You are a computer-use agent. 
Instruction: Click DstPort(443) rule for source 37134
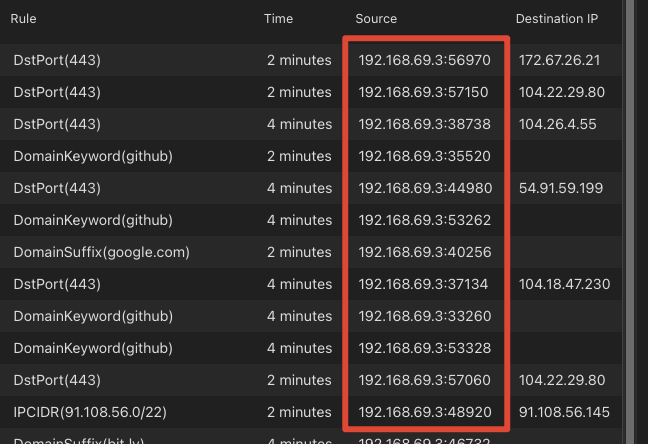point(57,284)
